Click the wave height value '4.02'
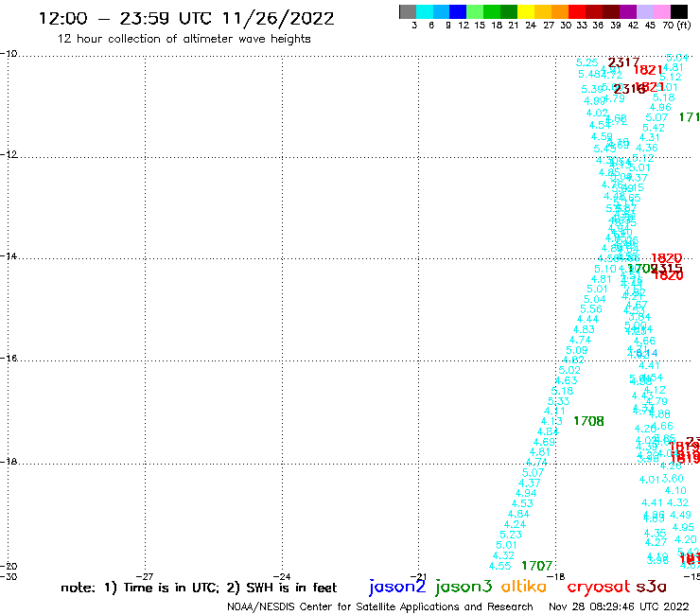The height and width of the screenshot is (615, 700). coord(597,113)
